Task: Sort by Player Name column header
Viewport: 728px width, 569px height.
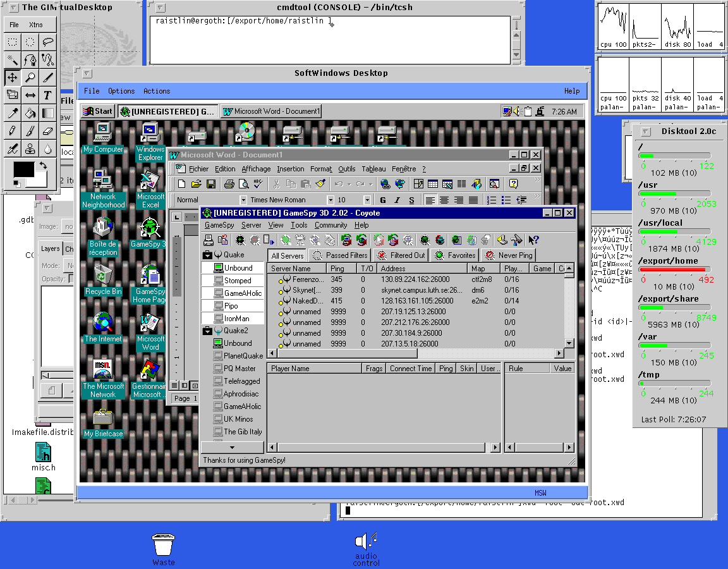Action: [x=314, y=369]
